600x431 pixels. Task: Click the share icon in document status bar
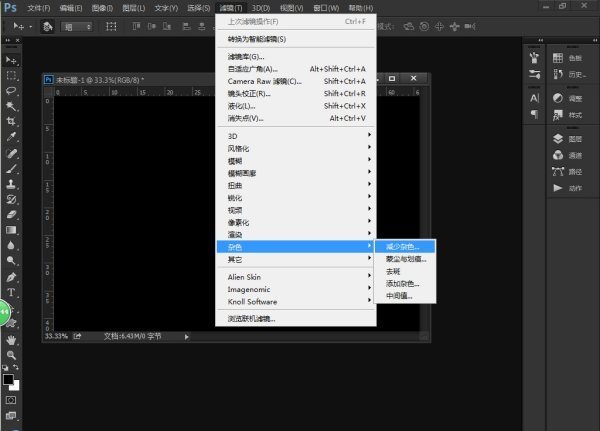coord(77,336)
